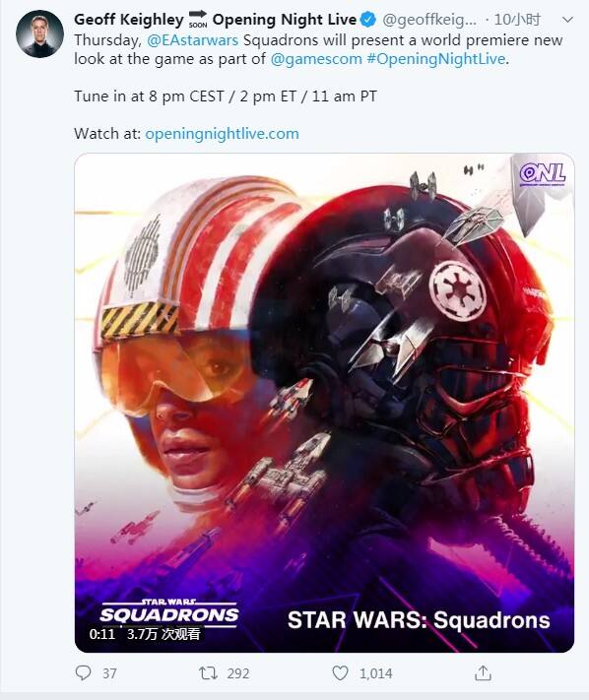589x700 pixels.
Task: Open Geoff Keighley's profile avatar
Action: point(39,33)
